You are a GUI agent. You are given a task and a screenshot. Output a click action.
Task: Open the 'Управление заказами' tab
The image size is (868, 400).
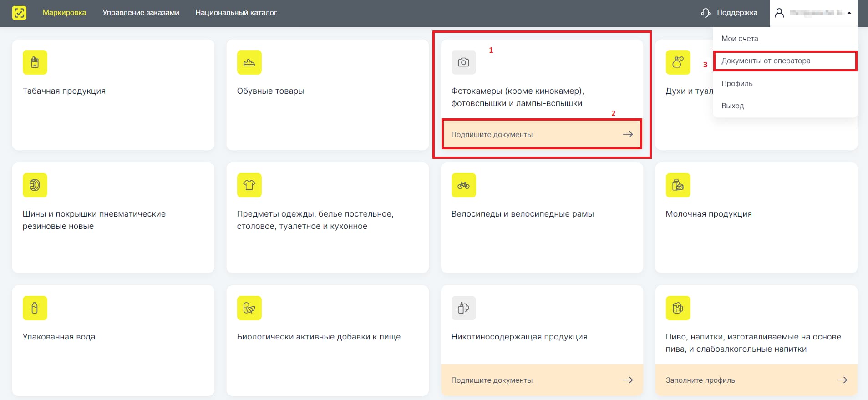tap(141, 13)
